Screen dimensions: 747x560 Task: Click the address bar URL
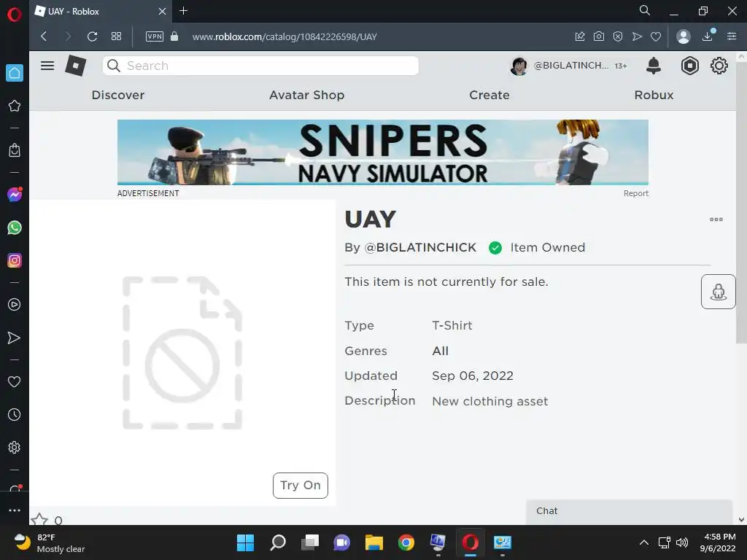pos(285,36)
